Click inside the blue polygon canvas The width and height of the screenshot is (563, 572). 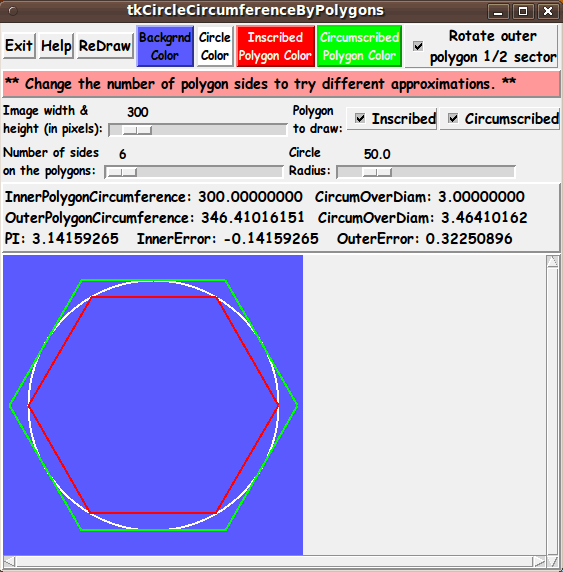point(153,405)
